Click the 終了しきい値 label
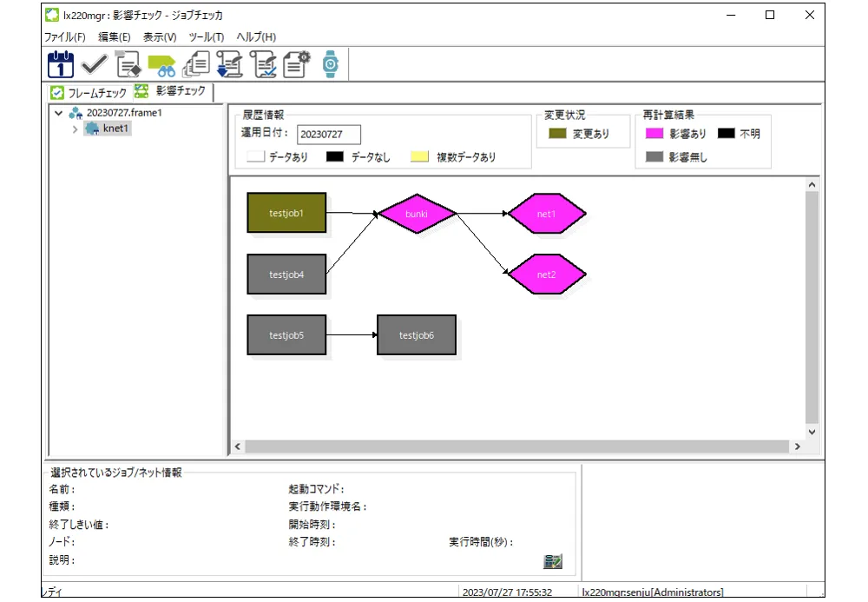This screenshot has height=602, width=868. coord(79,525)
